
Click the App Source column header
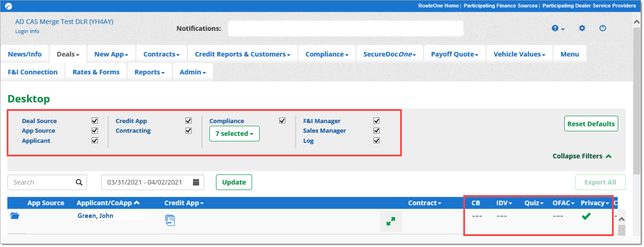point(46,203)
